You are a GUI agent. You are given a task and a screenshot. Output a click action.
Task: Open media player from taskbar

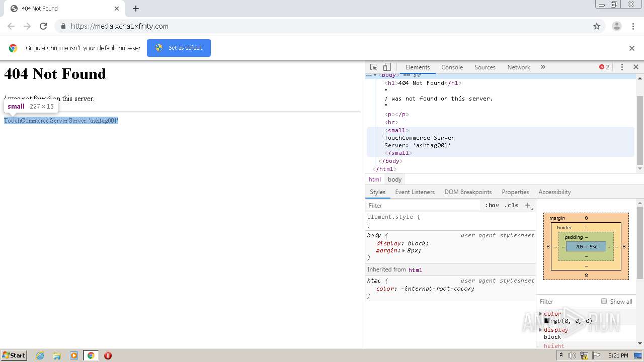pyautogui.click(x=74, y=355)
